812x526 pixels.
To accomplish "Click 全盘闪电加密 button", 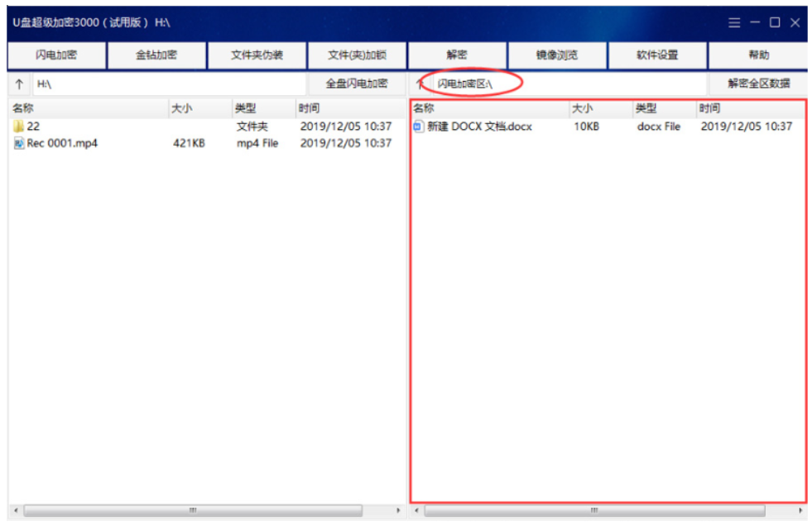I will click(x=357, y=84).
